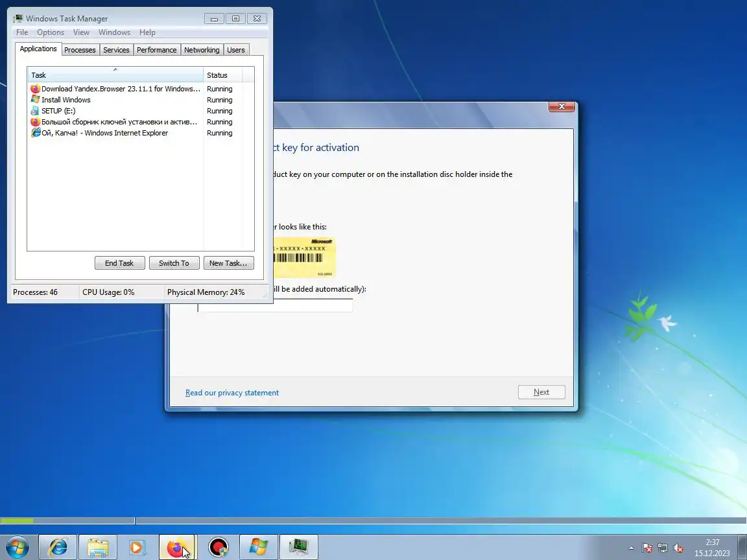This screenshot has height=560, width=747.
Task: Click Processes: 46 in status bar
Action: click(x=35, y=292)
